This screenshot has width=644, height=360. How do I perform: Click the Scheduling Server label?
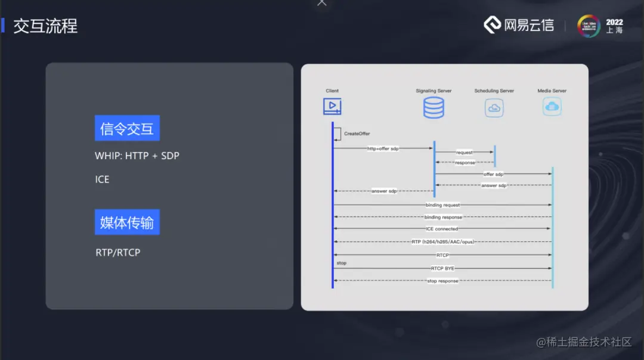pos(494,91)
